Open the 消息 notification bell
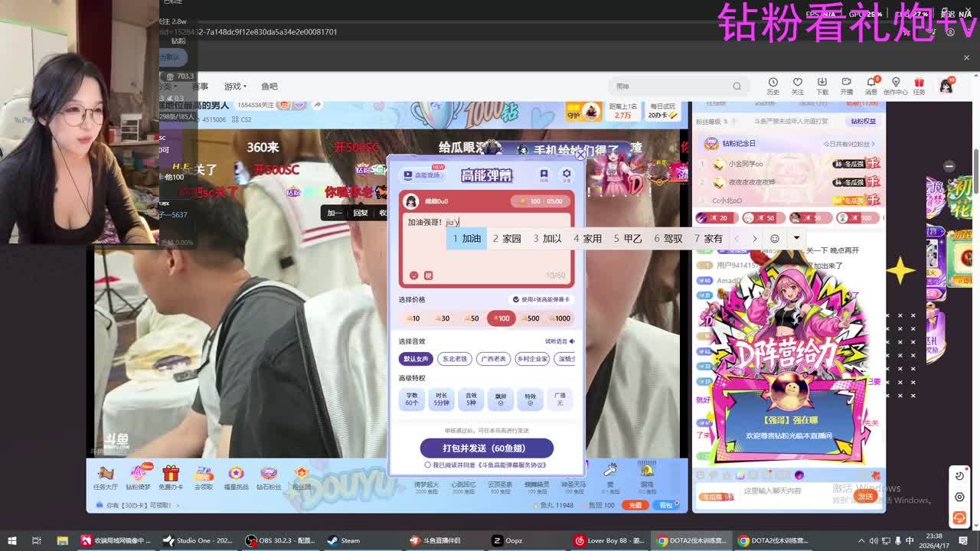This screenshot has width=980, height=551. tap(871, 86)
